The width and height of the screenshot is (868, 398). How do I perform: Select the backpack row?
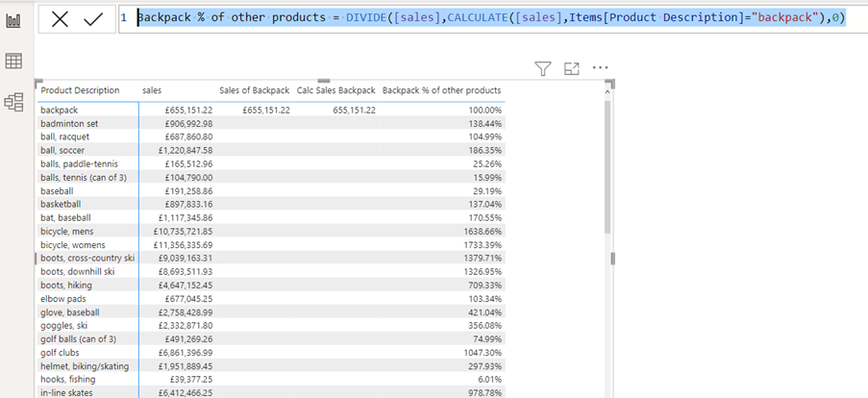click(271, 111)
